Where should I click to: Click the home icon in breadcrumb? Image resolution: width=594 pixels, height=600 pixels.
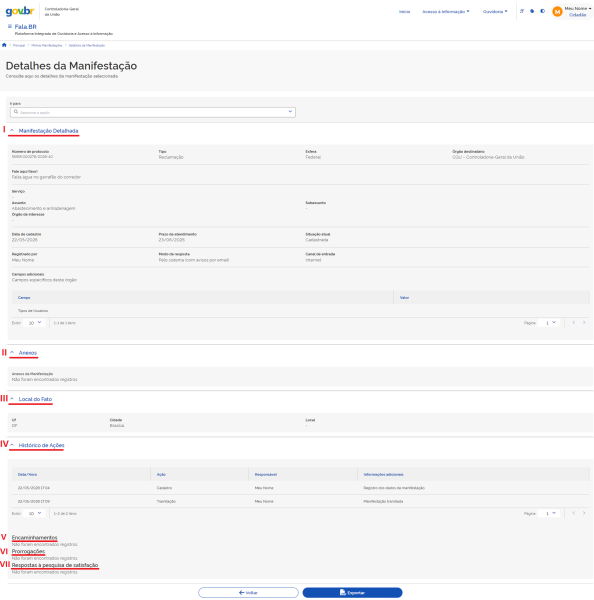(4, 45)
